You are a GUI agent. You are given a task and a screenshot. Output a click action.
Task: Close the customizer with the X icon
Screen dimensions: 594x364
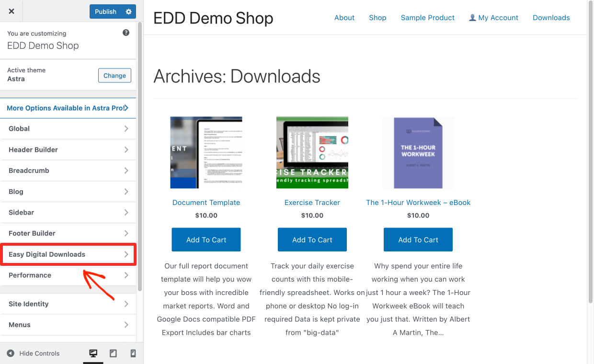coord(11,11)
